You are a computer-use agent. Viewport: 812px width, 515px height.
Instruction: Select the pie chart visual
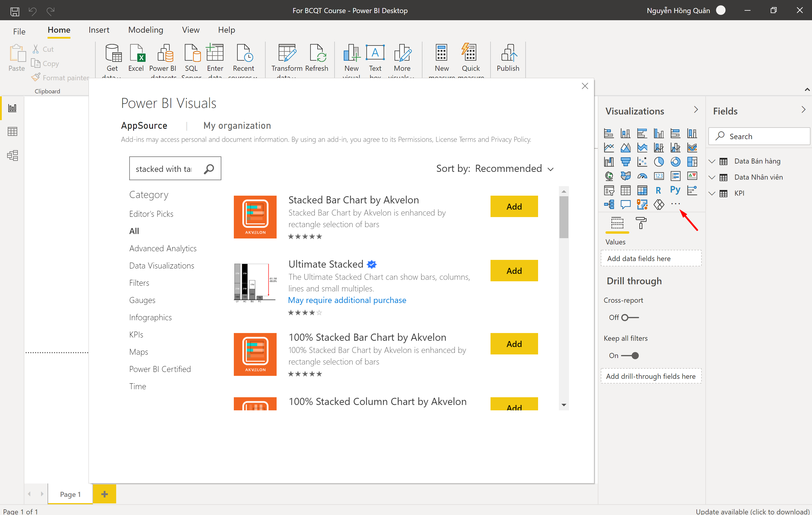click(659, 162)
